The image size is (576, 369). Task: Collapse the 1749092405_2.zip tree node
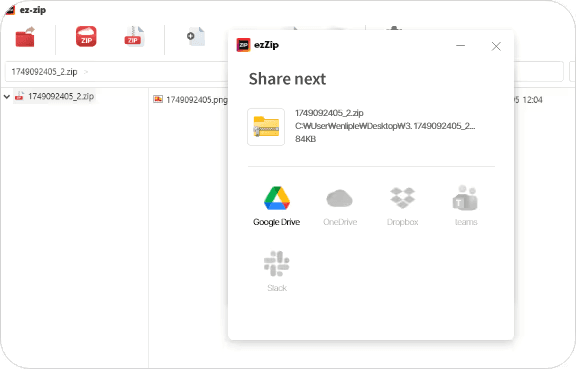pyautogui.click(x=7, y=97)
